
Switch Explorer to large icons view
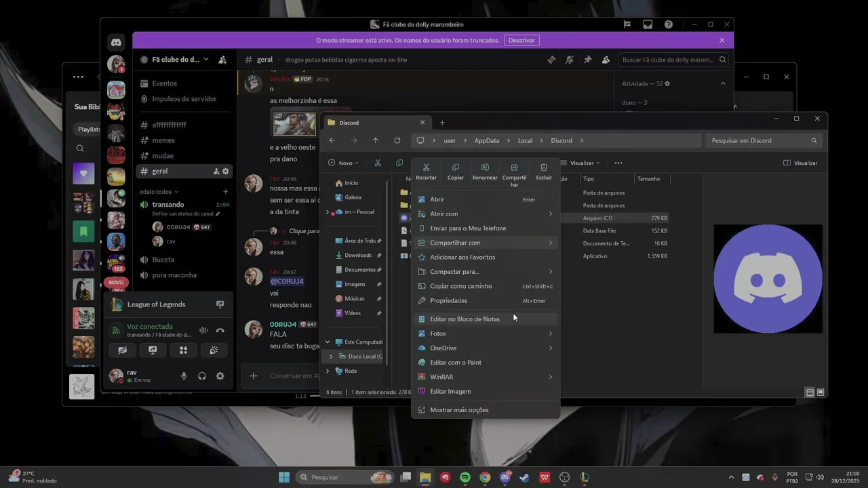pos(821,392)
